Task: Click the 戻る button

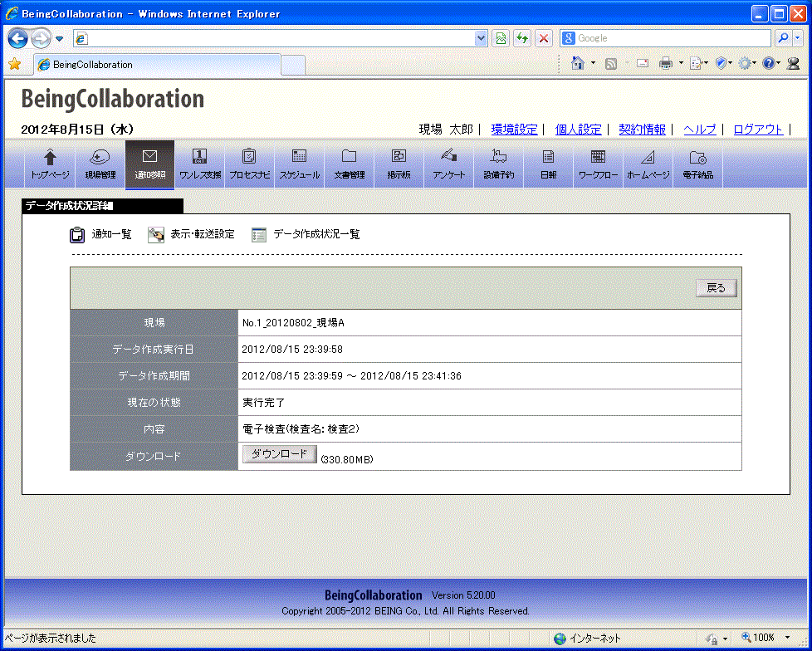Action: click(717, 288)
